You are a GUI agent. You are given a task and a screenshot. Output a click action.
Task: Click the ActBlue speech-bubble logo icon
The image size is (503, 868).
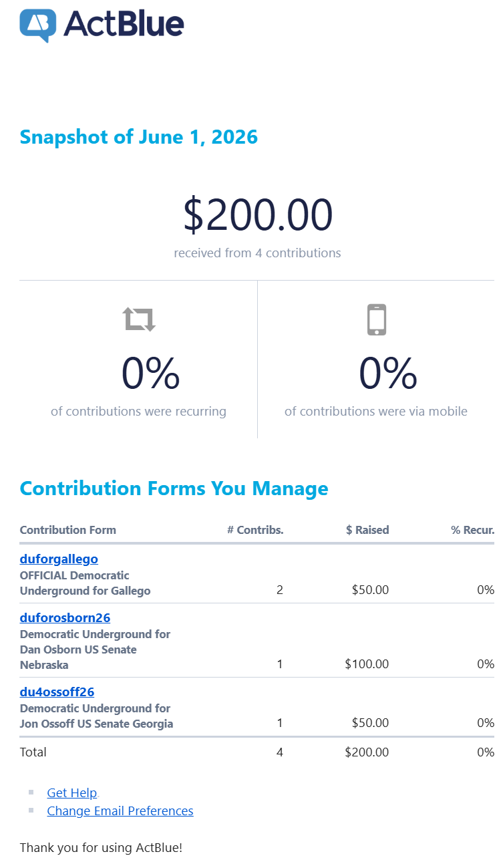click(x=38, y=25)
